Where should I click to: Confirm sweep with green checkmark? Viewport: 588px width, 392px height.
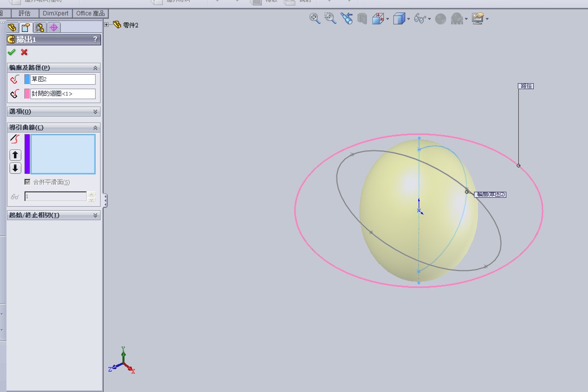(11, 52)
